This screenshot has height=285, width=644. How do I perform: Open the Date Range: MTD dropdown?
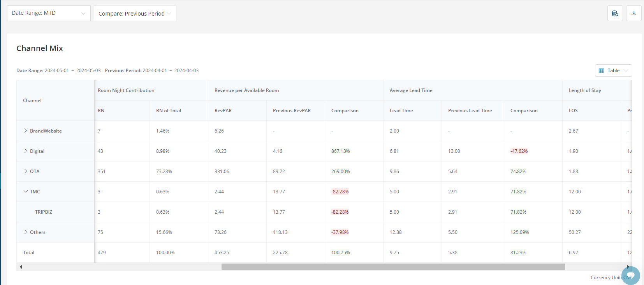(x=49, y=13)
